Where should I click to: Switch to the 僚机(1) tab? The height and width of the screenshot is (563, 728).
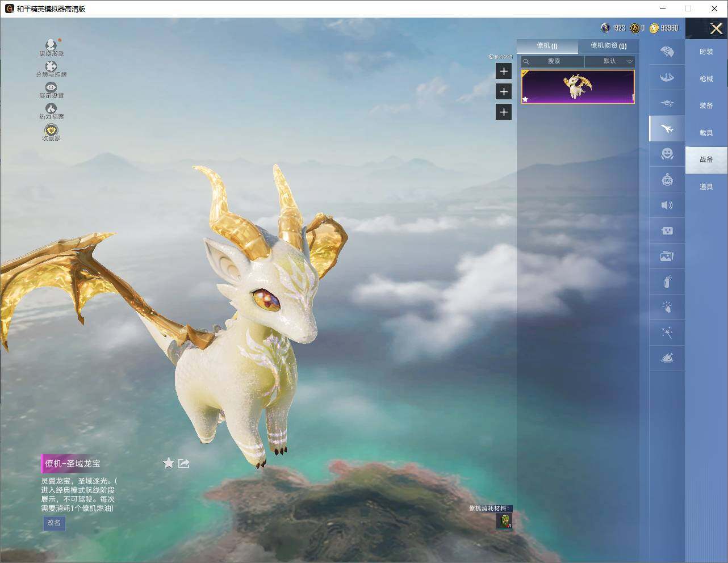pyautogui.click(x=547, y=46)
